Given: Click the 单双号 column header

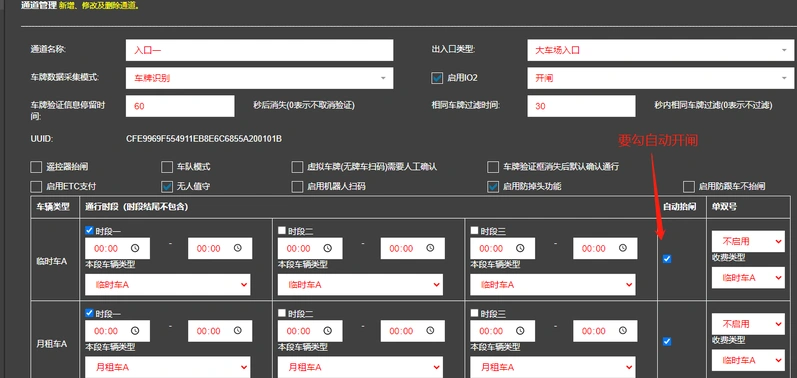Looking at the screenshot, I should coord(724,207).
